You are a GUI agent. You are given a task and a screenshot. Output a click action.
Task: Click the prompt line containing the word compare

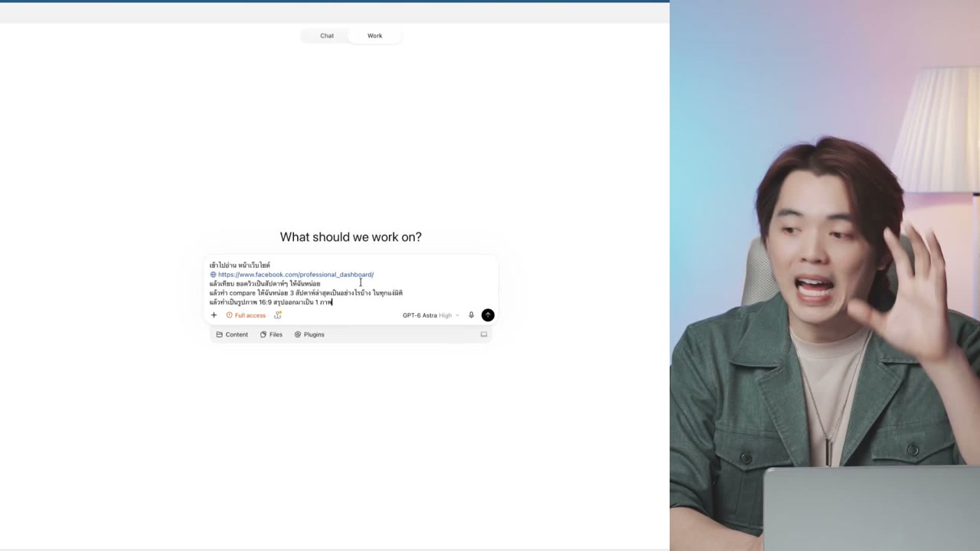click(306, 293)
